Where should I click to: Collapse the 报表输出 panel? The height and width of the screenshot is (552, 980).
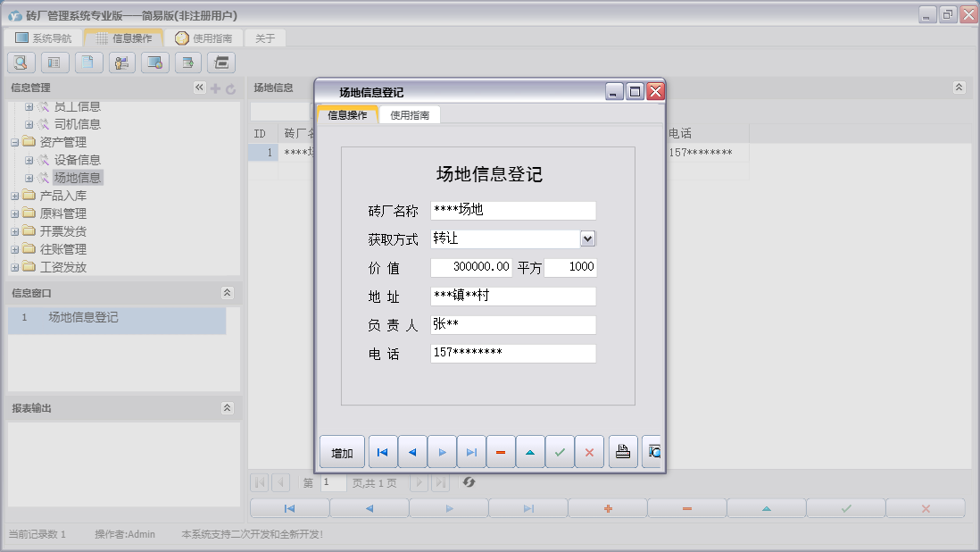227,408
